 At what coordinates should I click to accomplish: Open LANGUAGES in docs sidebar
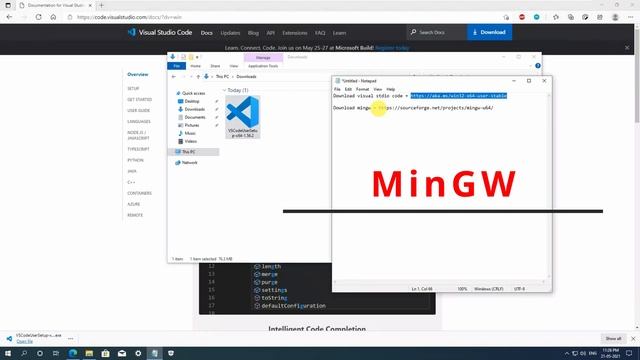coord(139,122)
